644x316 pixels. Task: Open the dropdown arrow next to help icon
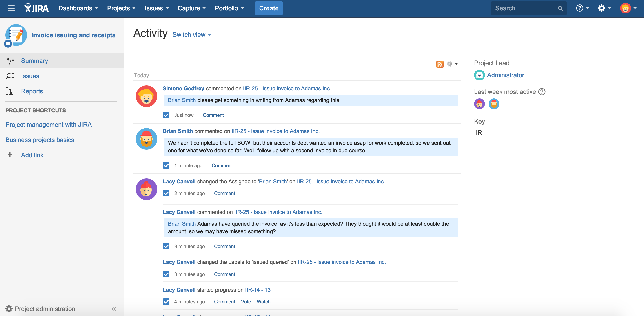pos(588,8)
